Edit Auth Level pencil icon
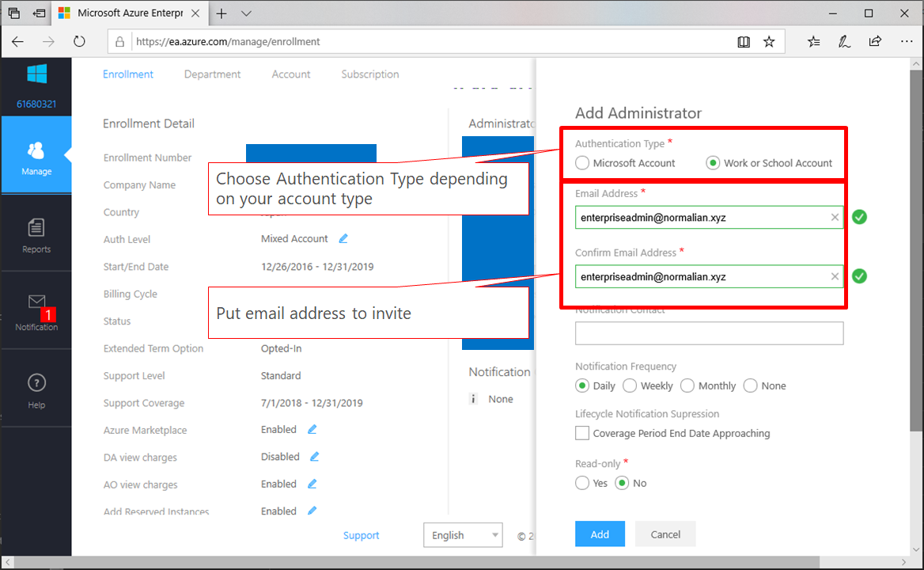Screen dimensions: 924x570 click(x=343, y=239)
